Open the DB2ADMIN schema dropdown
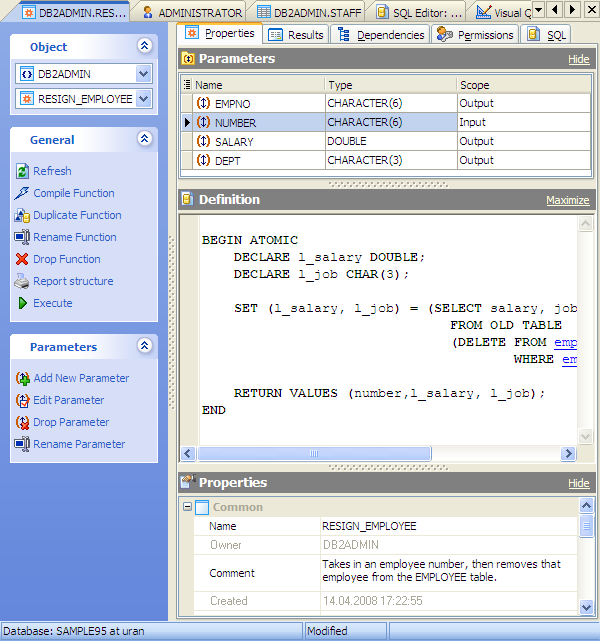The height and width of the screenshot is (641, 600). (x=143, y=74)
